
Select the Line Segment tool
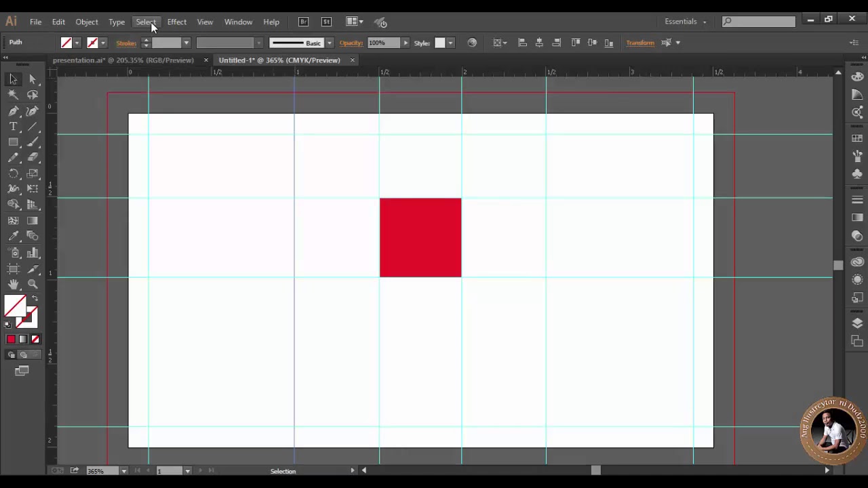(x=33, y=127)
